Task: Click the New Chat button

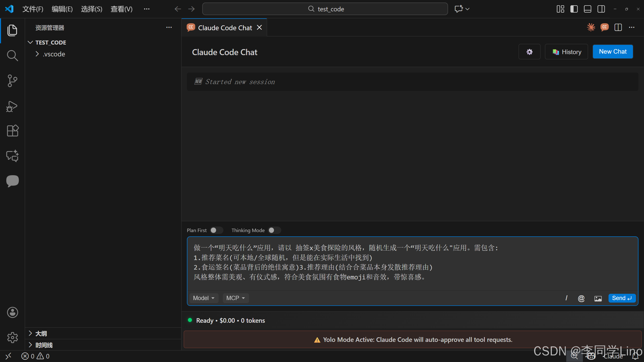Action: tap(613, 52)
